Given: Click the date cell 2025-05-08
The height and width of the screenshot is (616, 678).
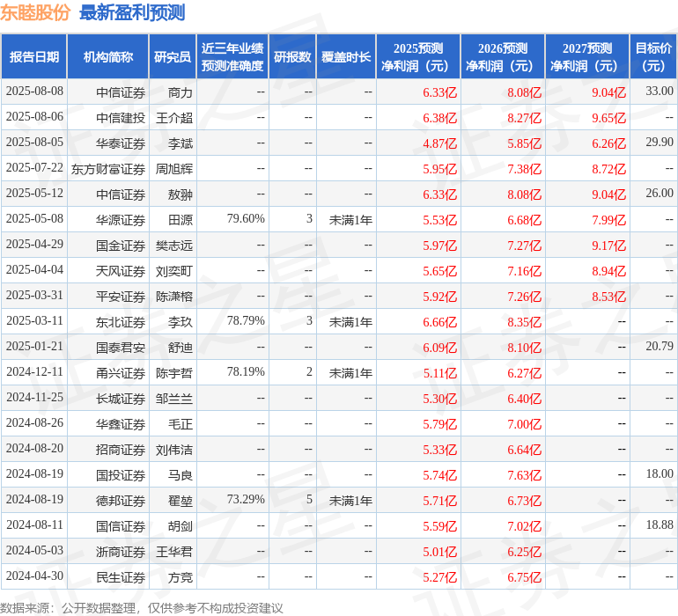Looking at the screenshot, I should [x=34, y=219].
